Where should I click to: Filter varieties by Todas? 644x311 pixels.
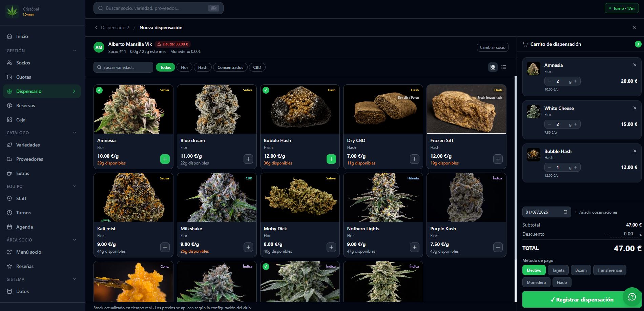tap(165, 67)
